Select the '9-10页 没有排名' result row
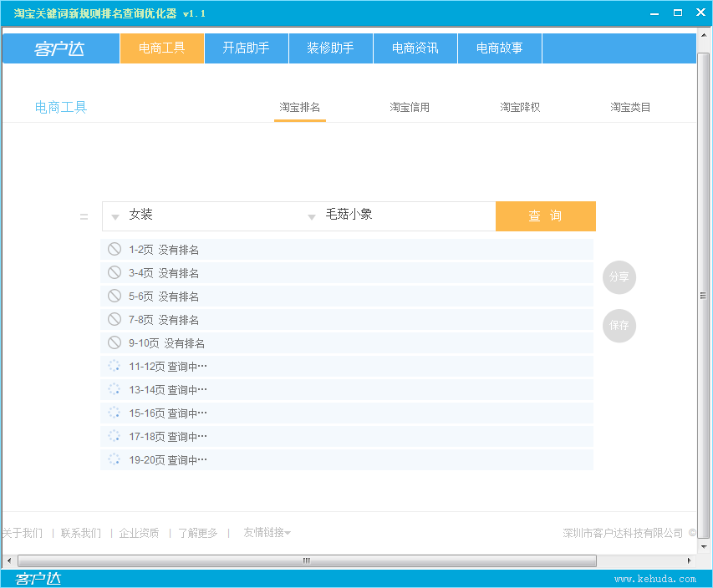 pyautogui.click(x=347, y=343)
